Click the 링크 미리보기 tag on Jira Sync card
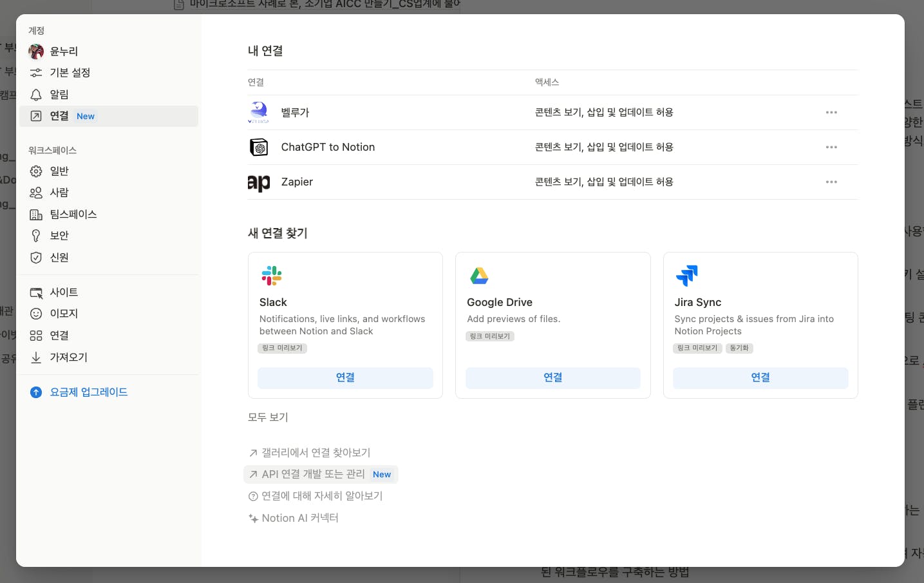This screenshot has width=924, height=583. pos(698,349)
